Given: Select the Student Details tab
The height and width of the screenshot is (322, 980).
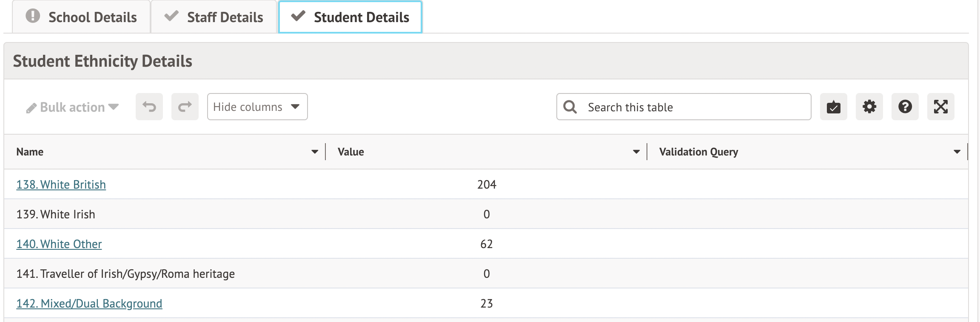Looking at the screenshot, I should coord(350,17).
